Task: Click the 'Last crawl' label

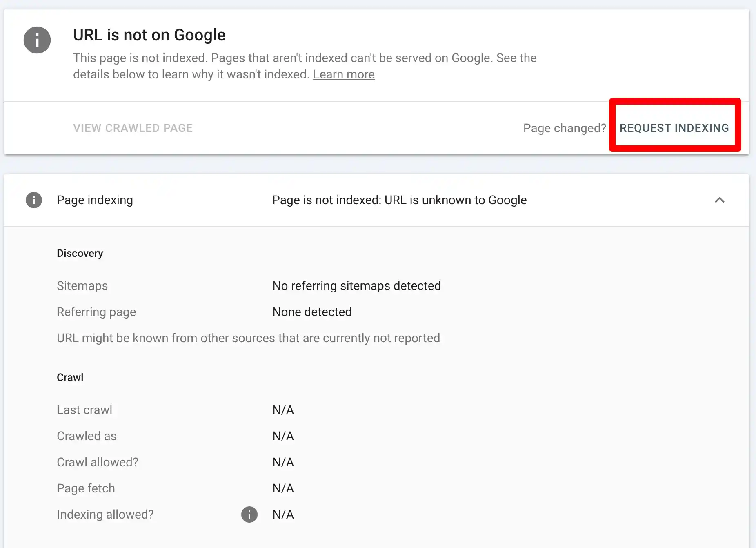Action: [x=84, y=410]
